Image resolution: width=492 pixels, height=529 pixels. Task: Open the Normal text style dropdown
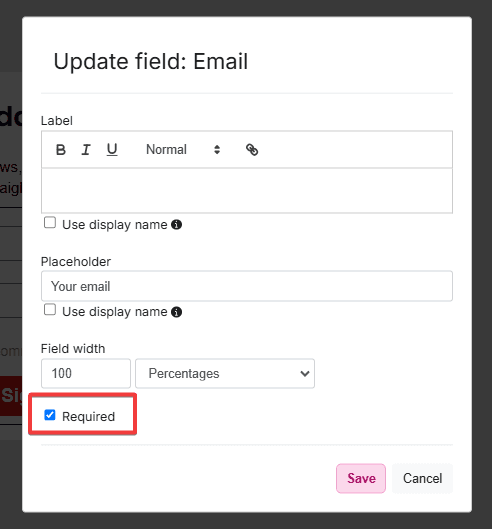click(x=183, y=149)
